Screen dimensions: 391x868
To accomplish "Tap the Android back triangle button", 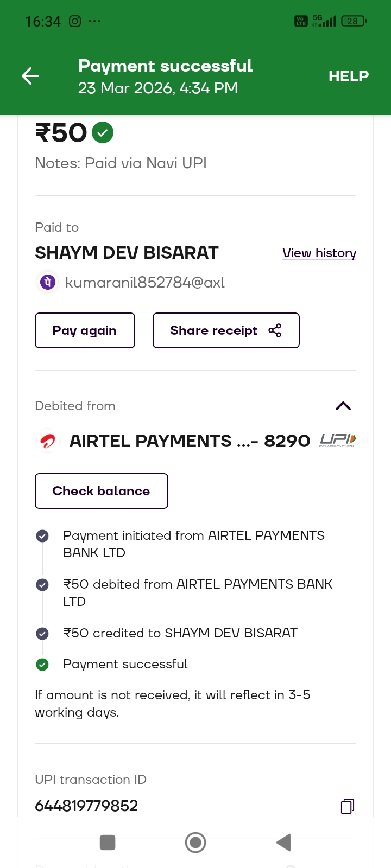I will [283, 843].
